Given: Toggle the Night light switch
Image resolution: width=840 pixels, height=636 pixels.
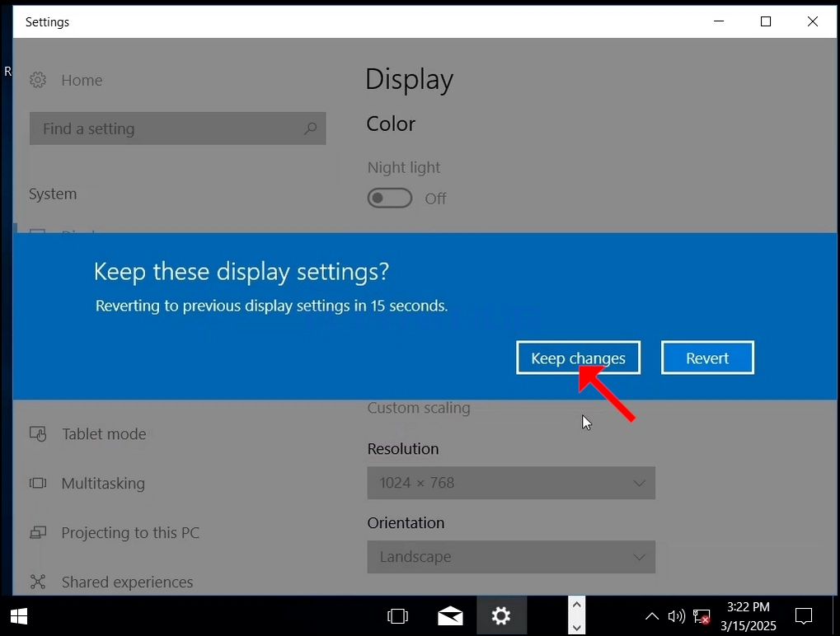Looking at the screenshot, I should pos(389,198).
